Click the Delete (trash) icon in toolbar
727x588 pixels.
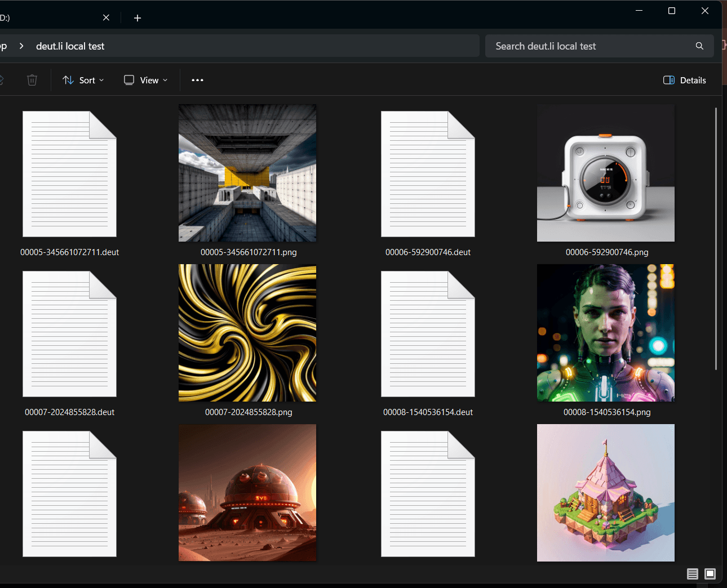(x=32, y=80)
